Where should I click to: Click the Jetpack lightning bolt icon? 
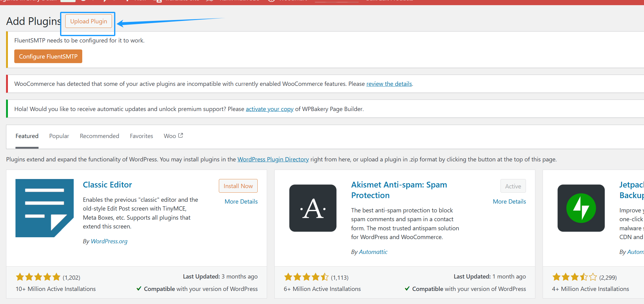tap(581, 208)
